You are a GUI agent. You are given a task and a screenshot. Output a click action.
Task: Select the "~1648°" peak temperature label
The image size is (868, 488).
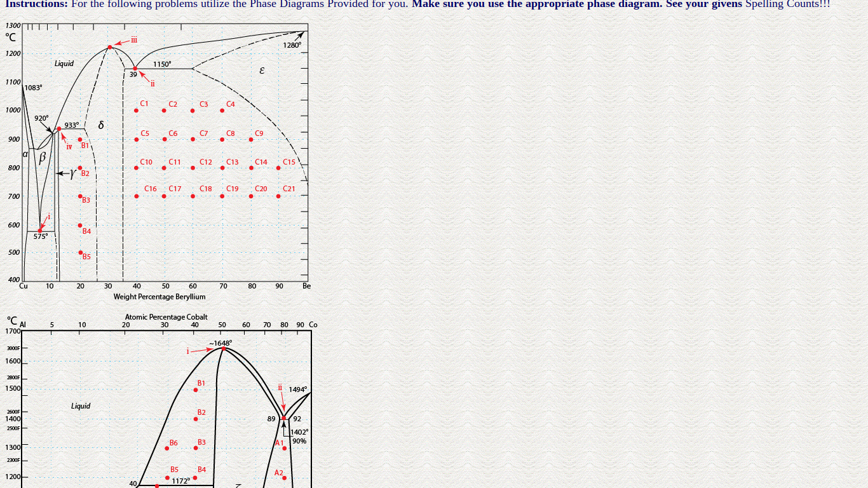(220, 343)
